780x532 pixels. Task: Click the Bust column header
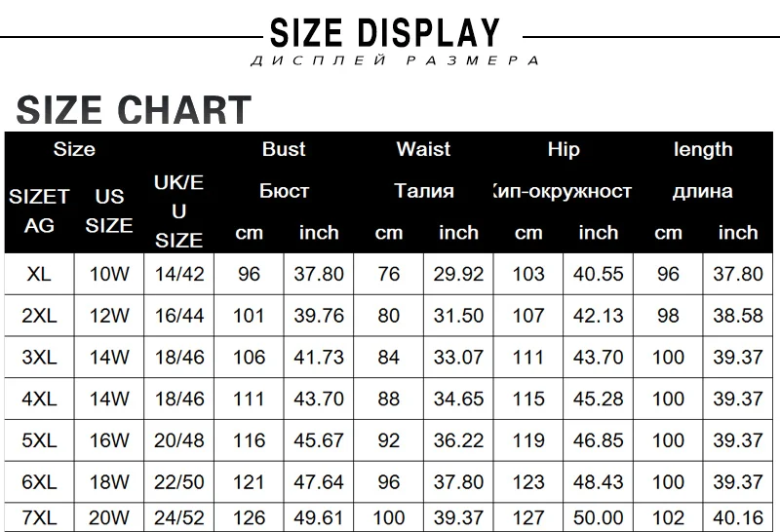[x=284, y=149]
